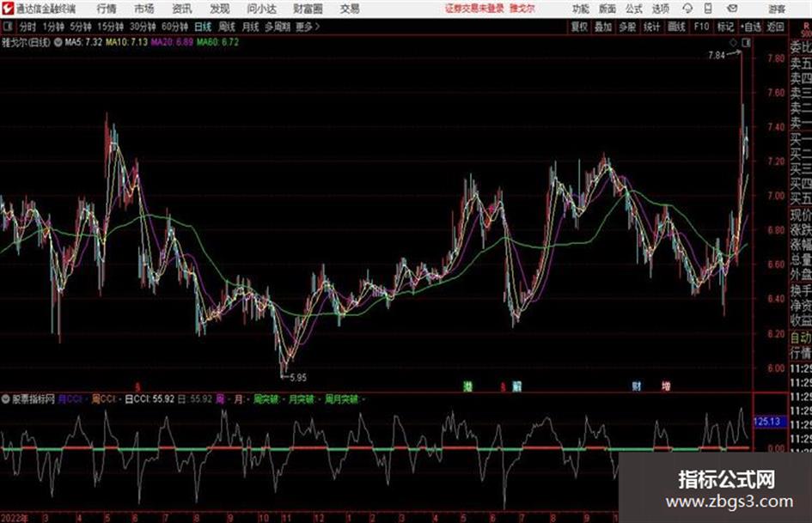Click the mobile phone icon

coord(708,9)
